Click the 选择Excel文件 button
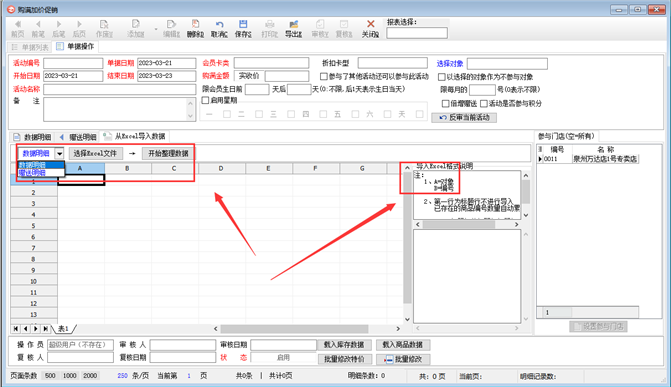Image resolution: width=671 pixels, height=387 pixels. tap(95, 153)
